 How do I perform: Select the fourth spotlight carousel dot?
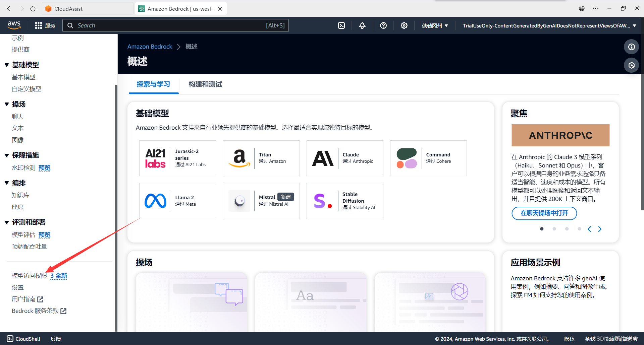[579, 229]
